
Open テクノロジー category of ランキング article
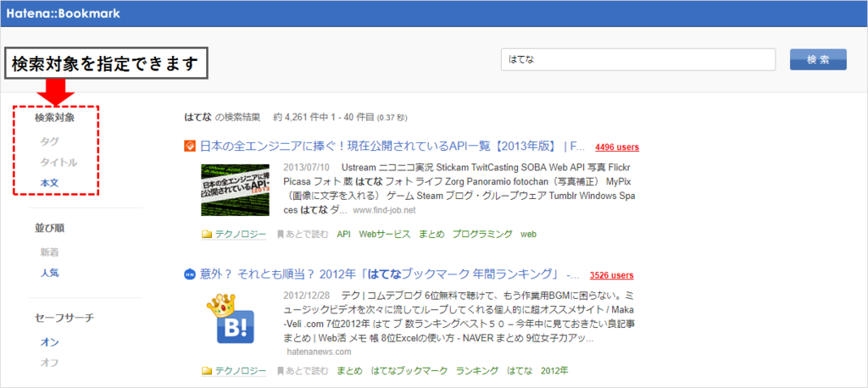point(240,371)
